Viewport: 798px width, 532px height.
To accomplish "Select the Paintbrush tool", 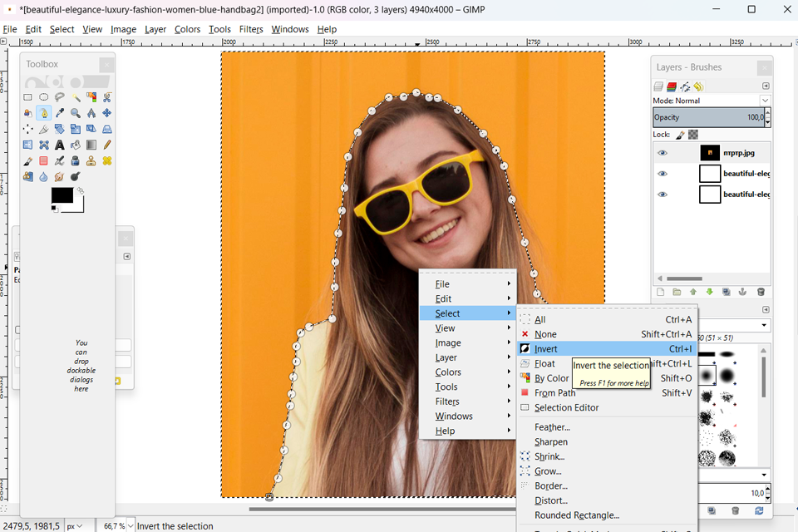I will 28,161.
